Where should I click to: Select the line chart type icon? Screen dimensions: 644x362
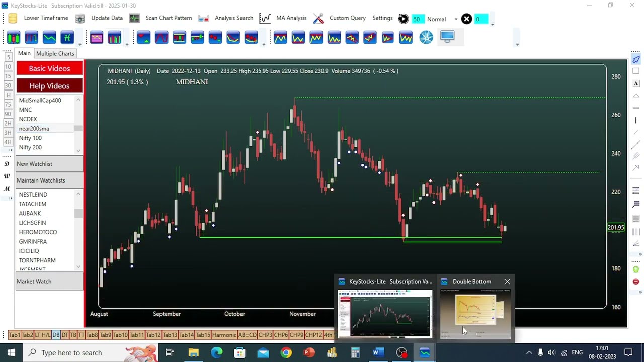pos(49,38)
